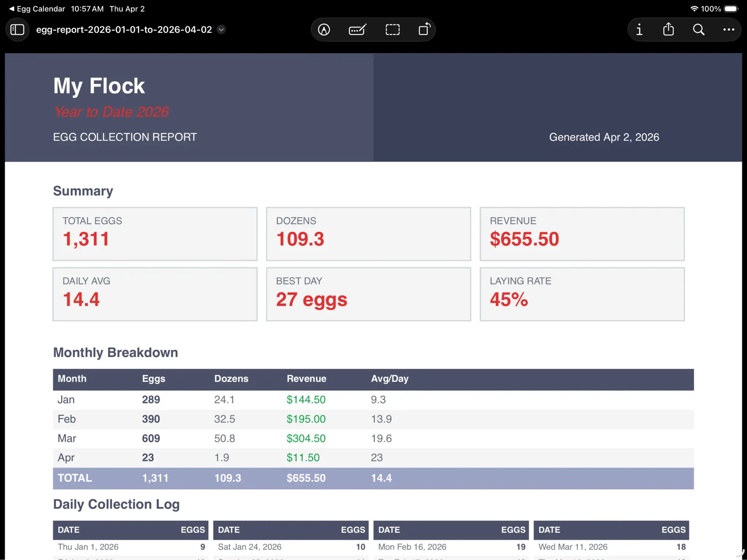Tap the file name egg-report-2026-01-01-to-2026-04-02
The height and width of the screenshot is (560, 747).
pyautogui.click(x=124, y=30)
